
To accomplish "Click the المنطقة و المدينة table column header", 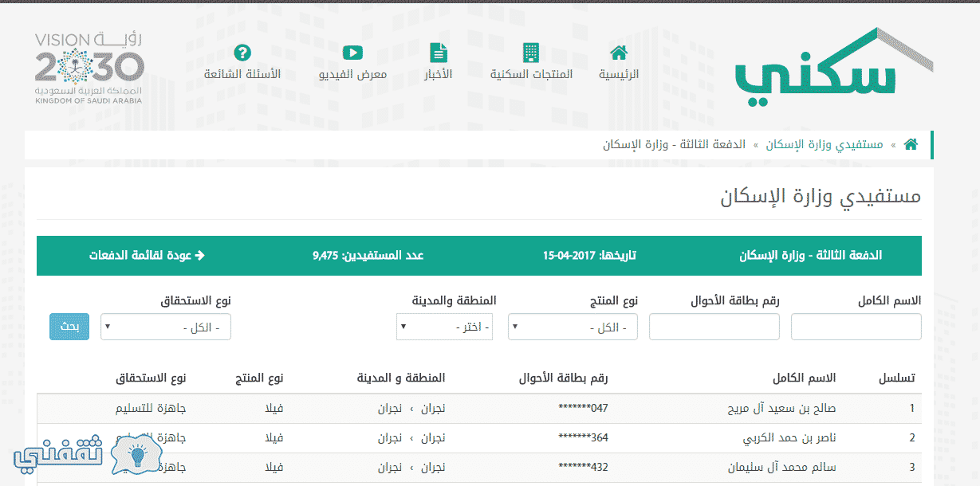I will (401, 377).
